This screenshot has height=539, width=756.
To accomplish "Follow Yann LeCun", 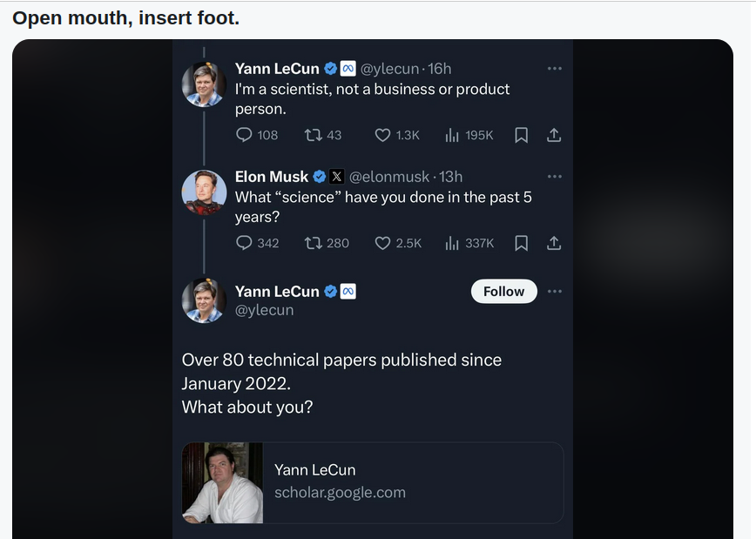I will click(503, 291).
